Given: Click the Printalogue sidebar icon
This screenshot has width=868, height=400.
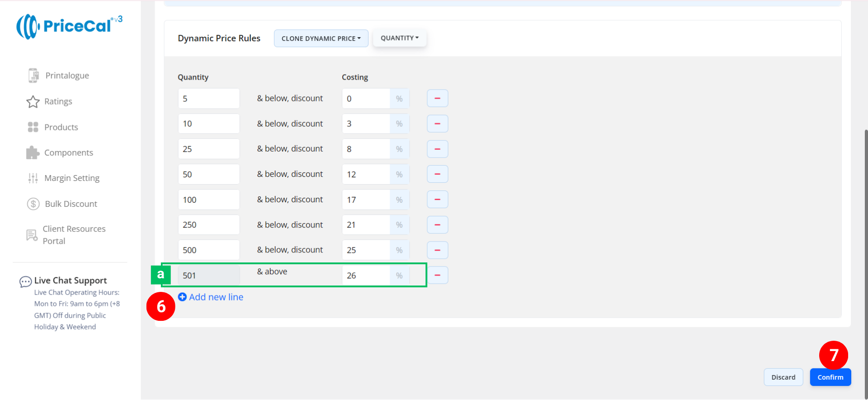Looking at the screenshot, I should click(x=33, y=76).
